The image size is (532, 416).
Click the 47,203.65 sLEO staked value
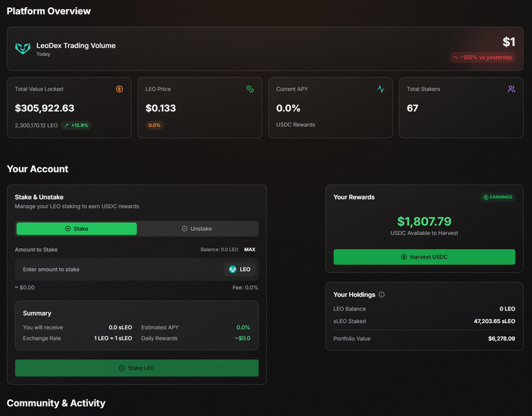[x=495, y=321]
